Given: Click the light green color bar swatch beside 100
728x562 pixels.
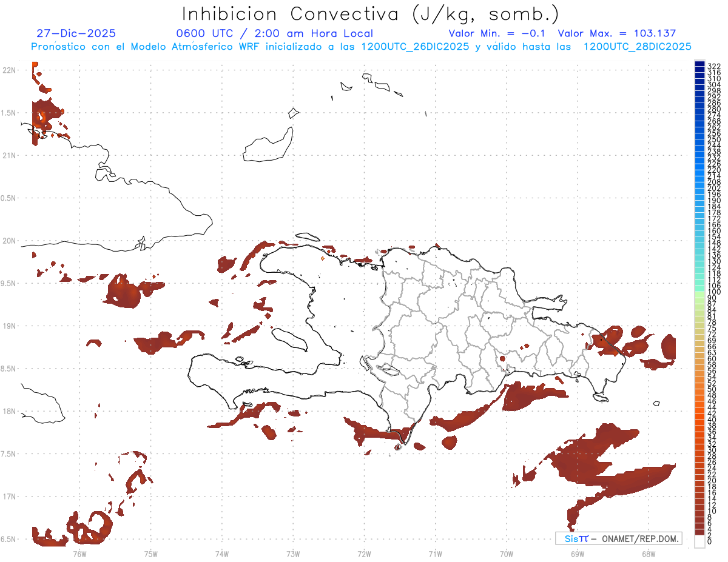Looking at the screenshot, I should 699,295.
